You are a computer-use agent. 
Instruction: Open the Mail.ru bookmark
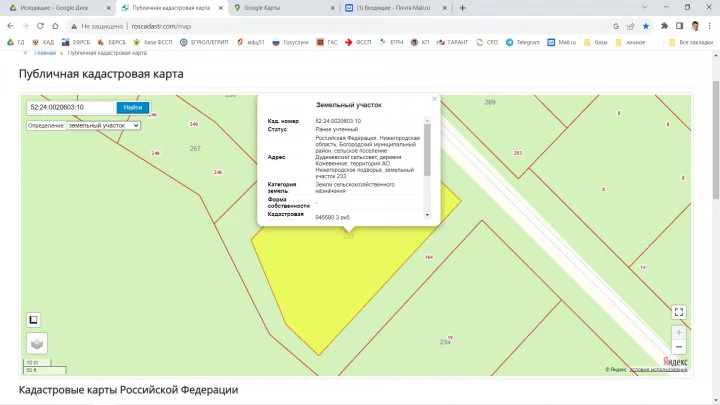tap(561, 42)
